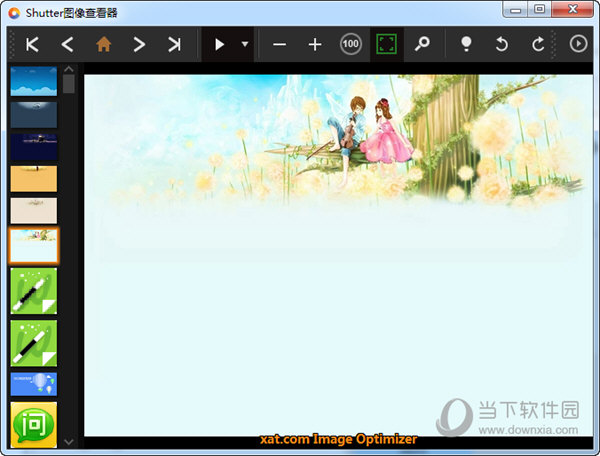Open the dark blue-gray thumbnail
The width and height of the screenshot is (600, 456).
[x=34, y=114]
